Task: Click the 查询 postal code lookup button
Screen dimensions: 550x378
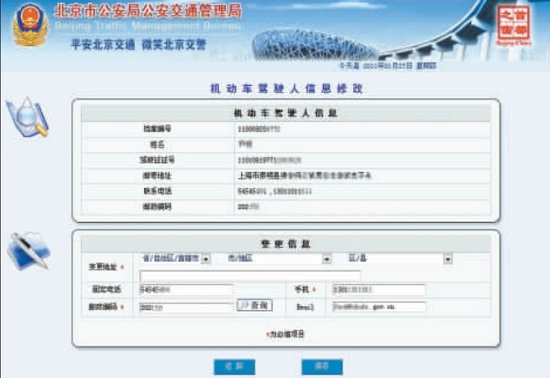Action: click(255, 305)
